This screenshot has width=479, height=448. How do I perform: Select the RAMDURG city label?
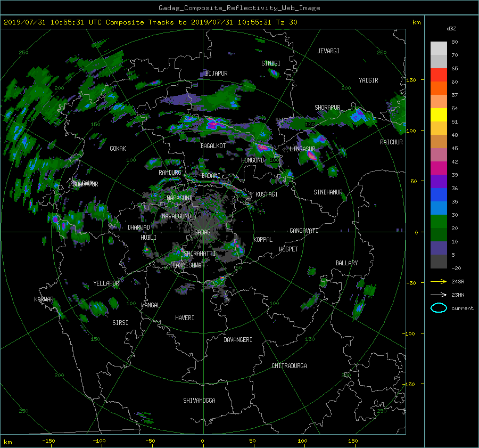(170, 173)
